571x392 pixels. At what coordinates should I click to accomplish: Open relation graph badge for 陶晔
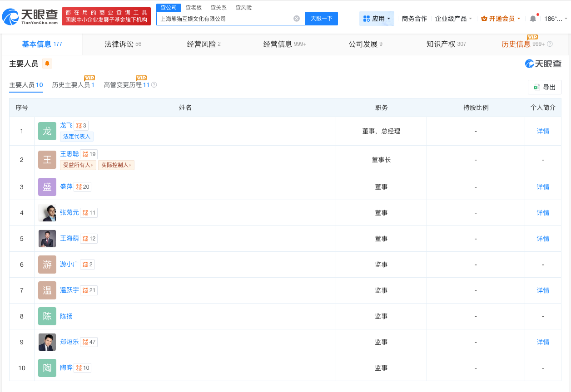(83, 367)
